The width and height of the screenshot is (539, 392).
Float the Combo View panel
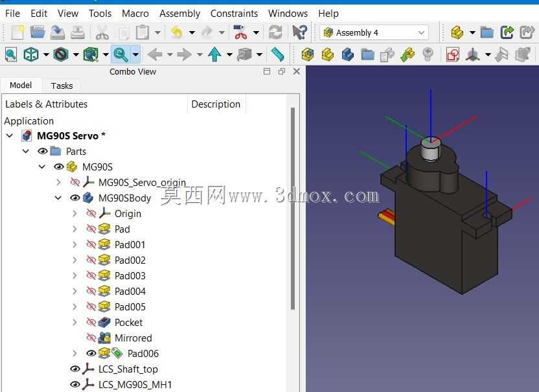tap(282, 71)
